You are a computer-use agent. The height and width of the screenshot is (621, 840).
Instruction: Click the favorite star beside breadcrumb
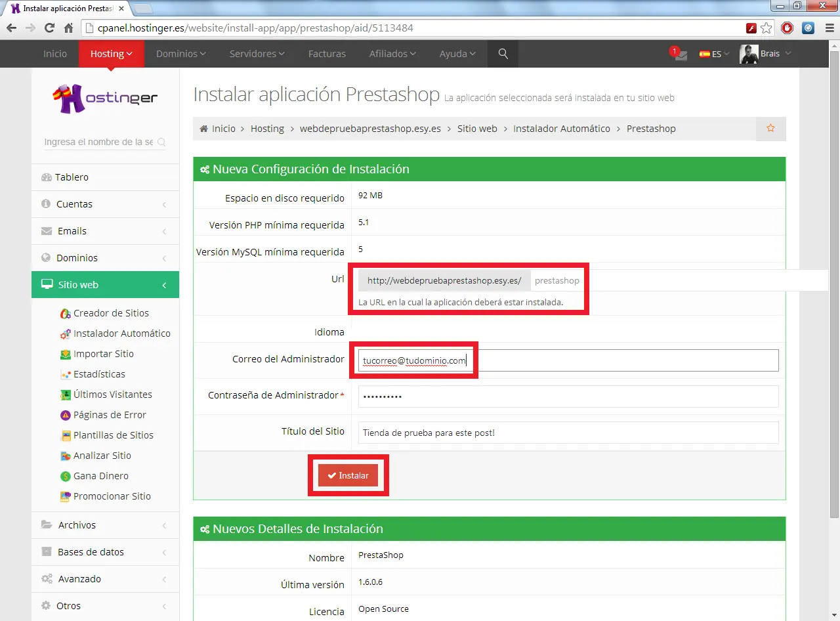click(771, 129)
